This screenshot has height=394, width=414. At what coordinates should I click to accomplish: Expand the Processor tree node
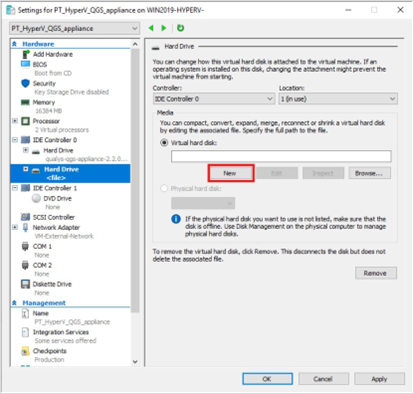15,121
